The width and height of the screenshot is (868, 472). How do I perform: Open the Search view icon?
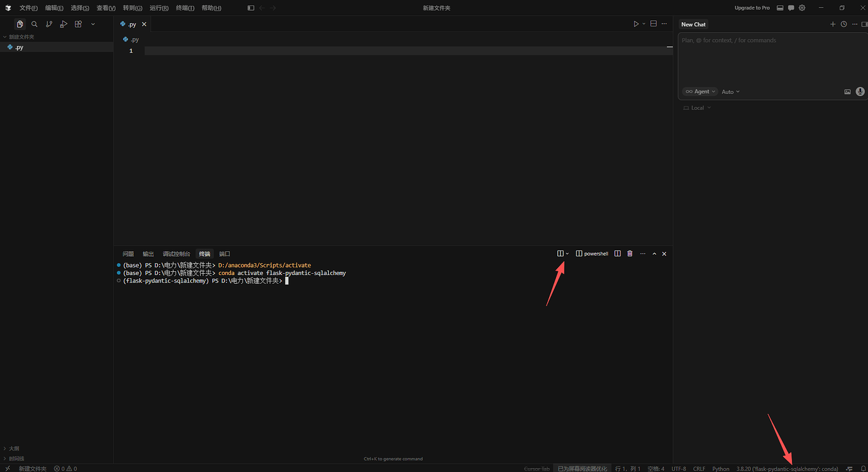pyautogui.click(x=35, y=24)
